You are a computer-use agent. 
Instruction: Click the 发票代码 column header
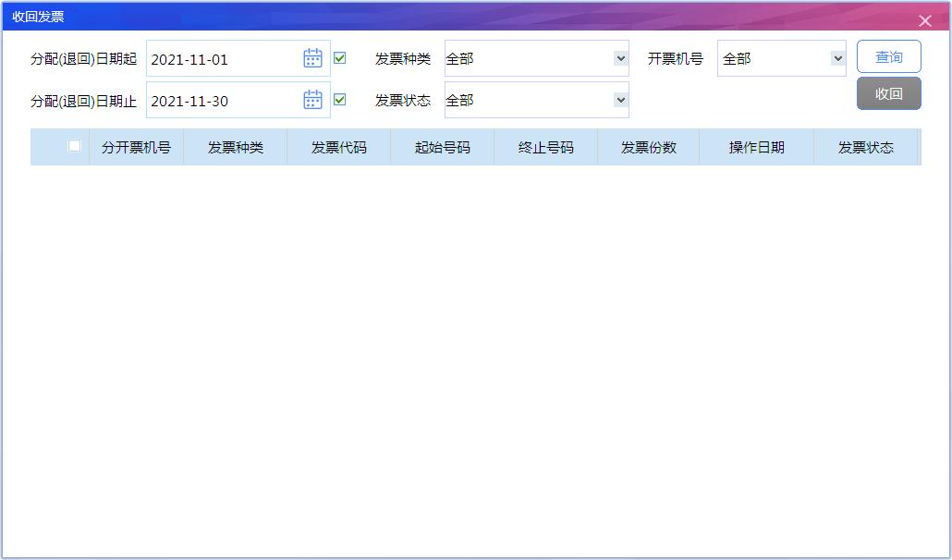(338, 147)
